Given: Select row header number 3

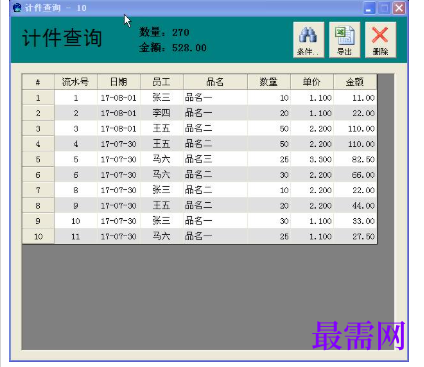Looking at the screenshot, I should click(x=38, y=128).
